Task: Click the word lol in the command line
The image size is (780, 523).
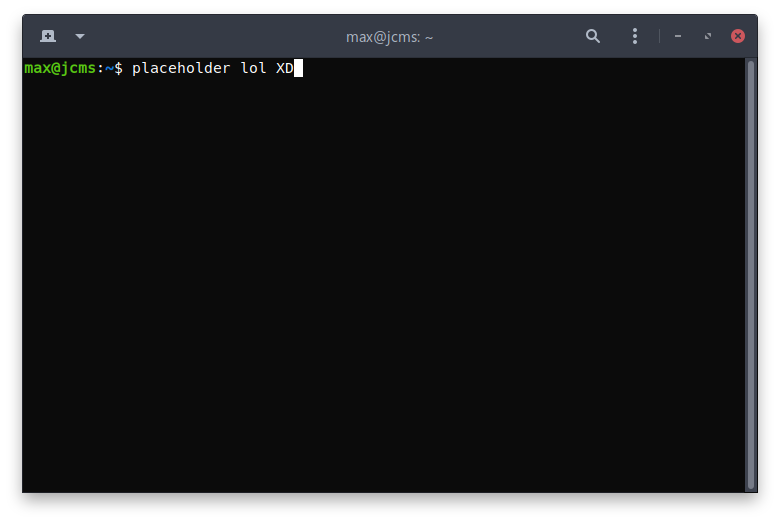Action: tap(253, 68)
